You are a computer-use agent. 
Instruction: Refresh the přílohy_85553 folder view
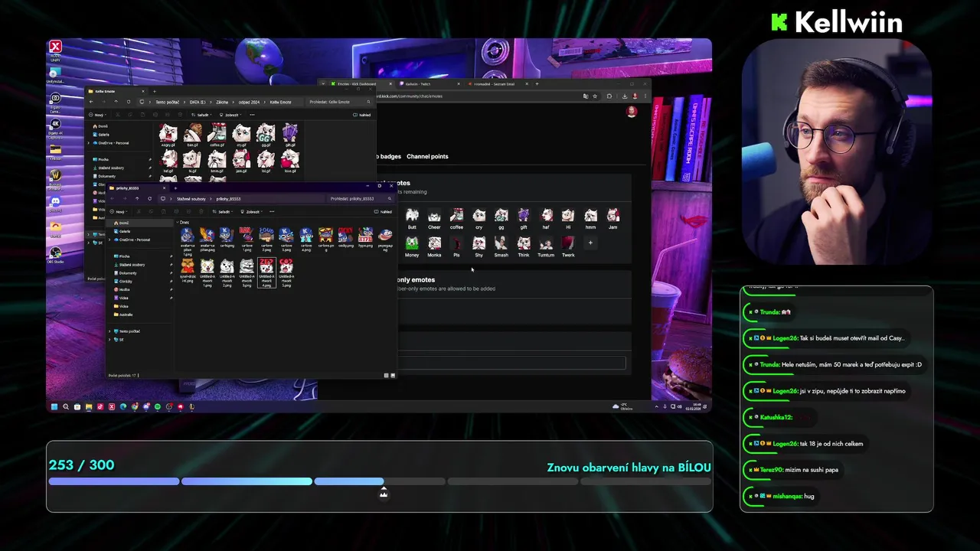[149, 198]
